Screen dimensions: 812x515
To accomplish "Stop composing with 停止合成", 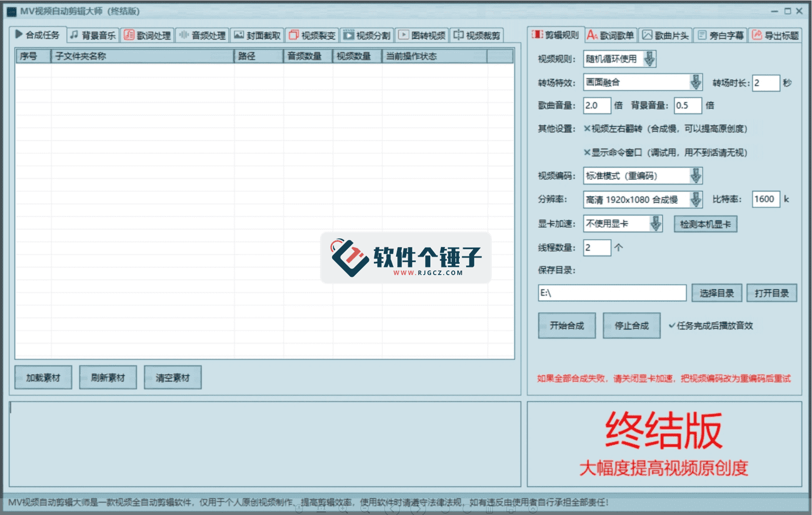I will [x=632, y=326].
